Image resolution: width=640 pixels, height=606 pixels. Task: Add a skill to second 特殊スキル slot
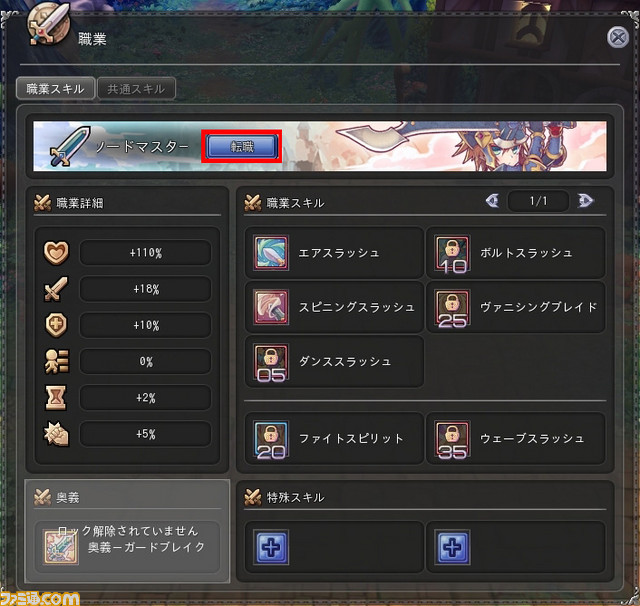tap(452, 547)
